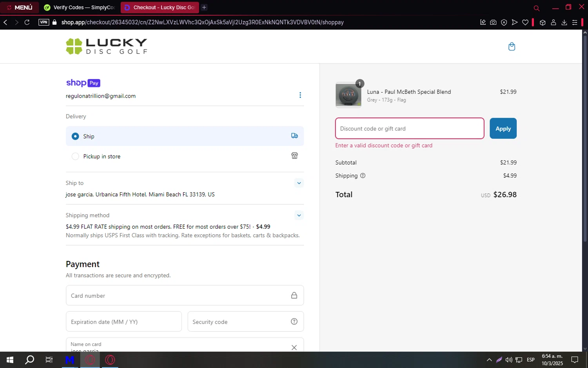This screenshot has height=368, width=588.
Task: Click the Shop Pay logo
Action: pos(83,83)
